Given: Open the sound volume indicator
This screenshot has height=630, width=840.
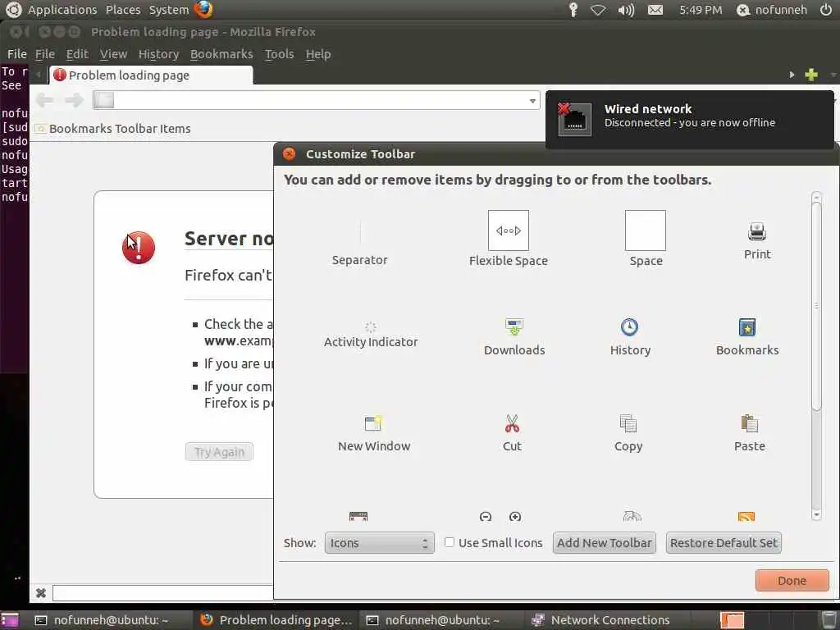Looking at the screenshot, I should click(x=626, y=10).
